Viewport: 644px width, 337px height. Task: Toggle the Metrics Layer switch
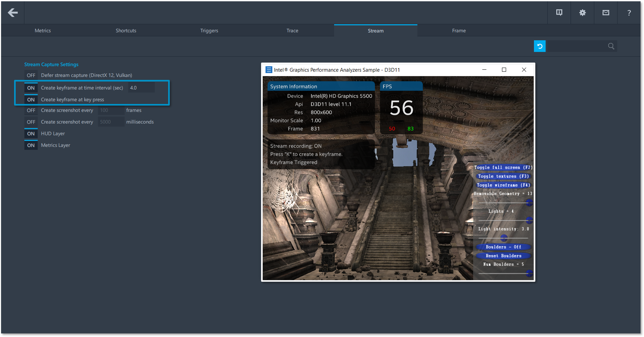(x=31, y=145)
